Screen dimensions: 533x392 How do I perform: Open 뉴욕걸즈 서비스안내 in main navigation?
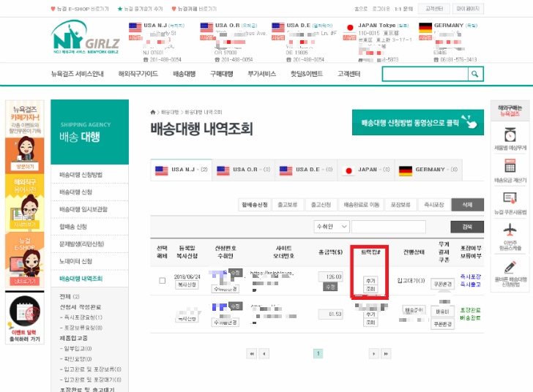click(x=77, y=74)
